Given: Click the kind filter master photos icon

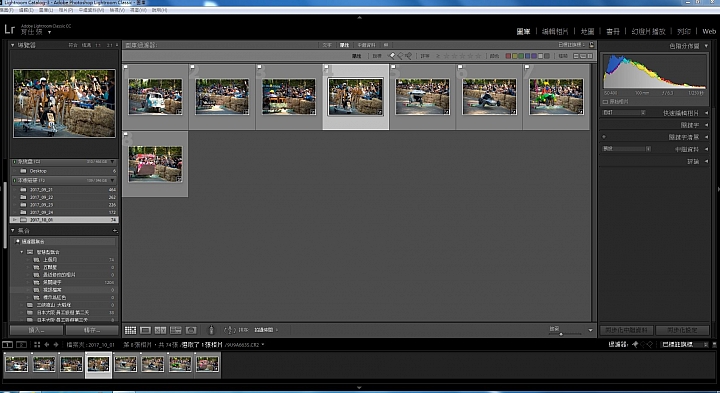Looking at the screenshot, I should pyautogui.click(x=576, y=56).
